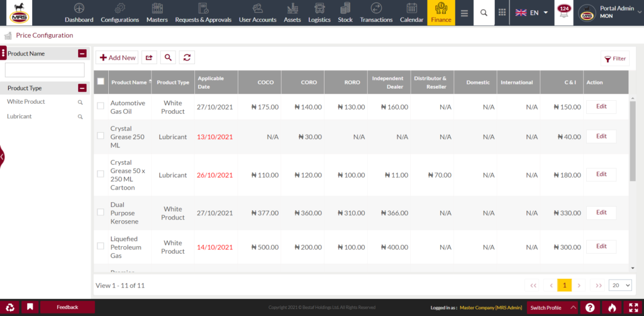This screenshot has height=316, width=644.
Task: Check the Dual Purpose Kerosene row checkbox
Action: pos(100,212)
